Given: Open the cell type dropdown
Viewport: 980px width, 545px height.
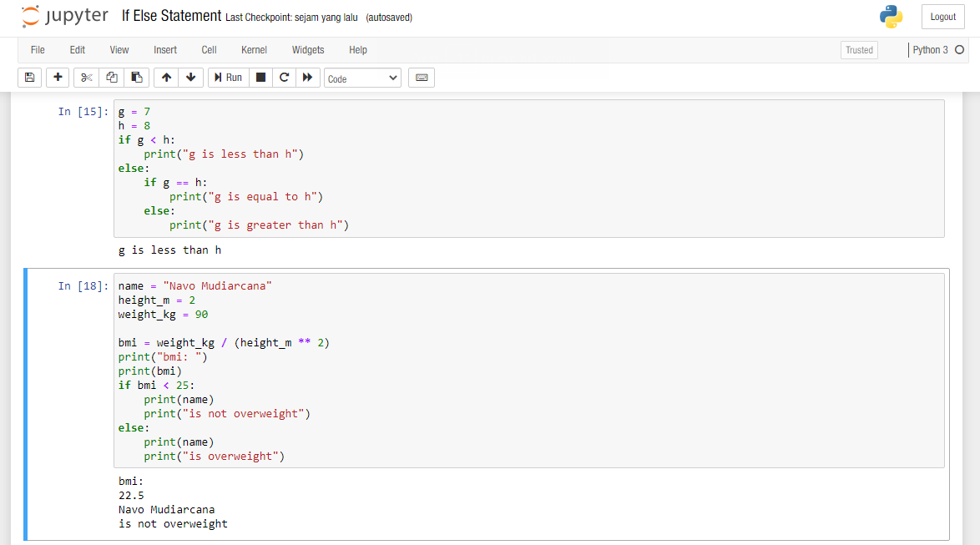Looking at the screenshot, I should tap(362, 77).
